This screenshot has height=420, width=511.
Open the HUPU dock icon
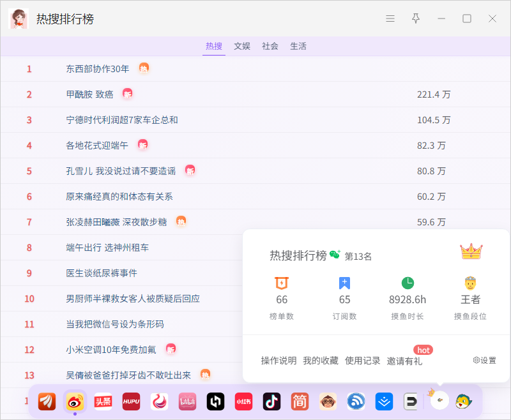[131, 401]
